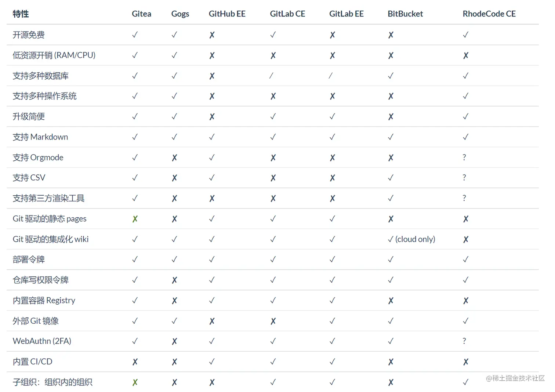The image size is (555, 392).
Task: Click the GitLab EE checkmark in 外部 Git 镜像 row
Action: [332, 321]
